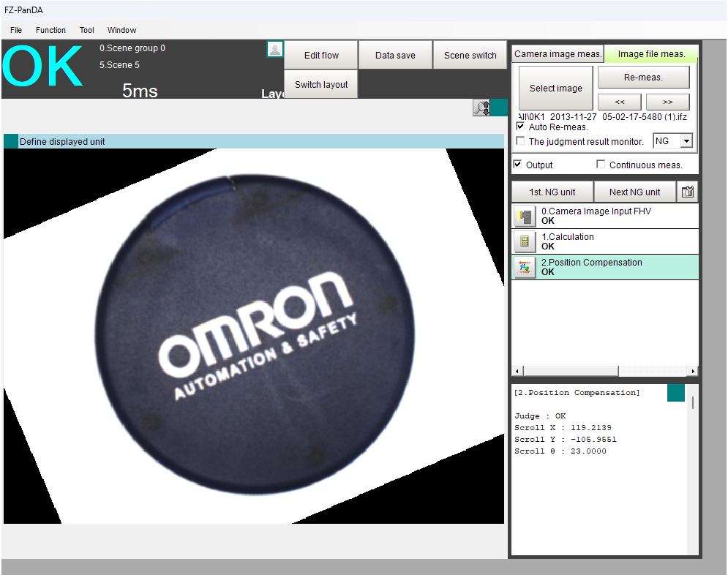Switch to Camera image meas. tab

click(x=558, y=54)
